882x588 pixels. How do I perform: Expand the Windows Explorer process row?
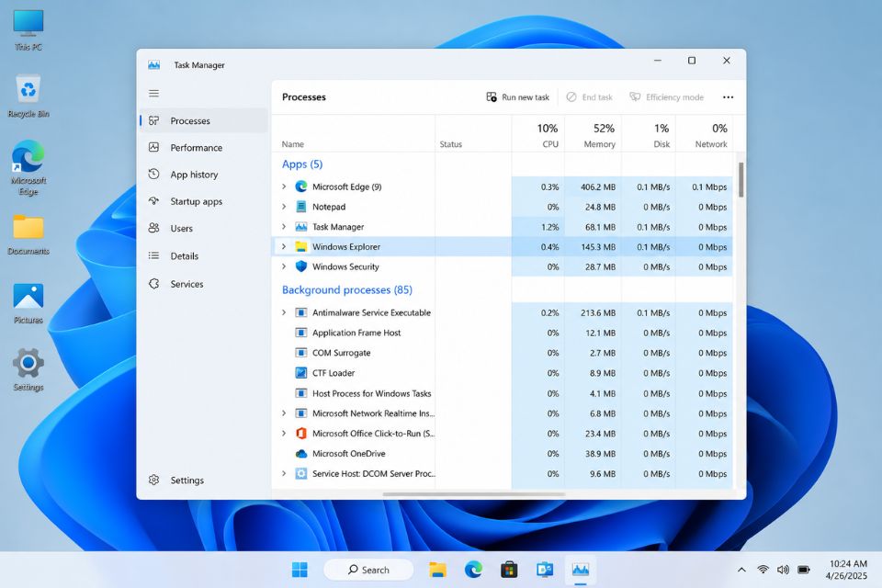(x=284, y=246)
